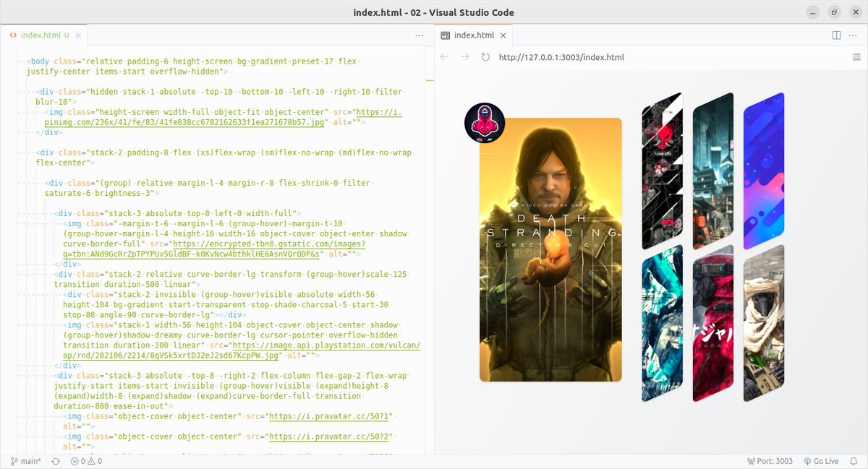
Task: Reload the preview page
Action: (485, 57)
